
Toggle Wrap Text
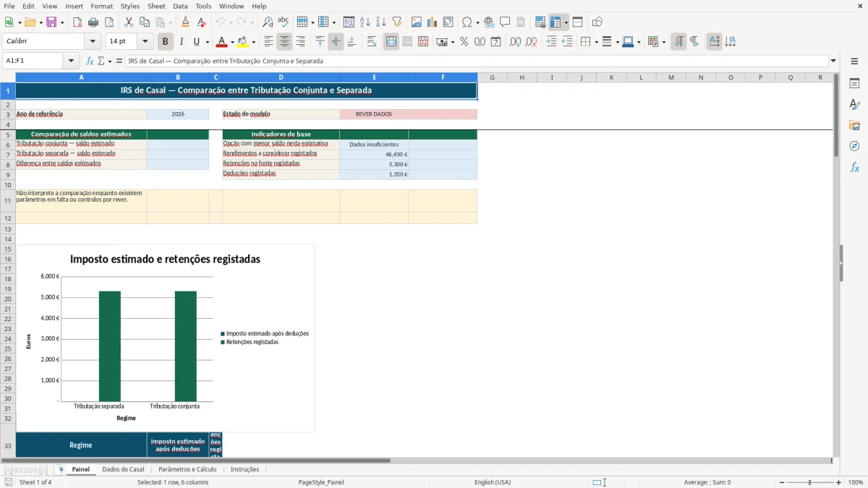[x=372, y=42]
